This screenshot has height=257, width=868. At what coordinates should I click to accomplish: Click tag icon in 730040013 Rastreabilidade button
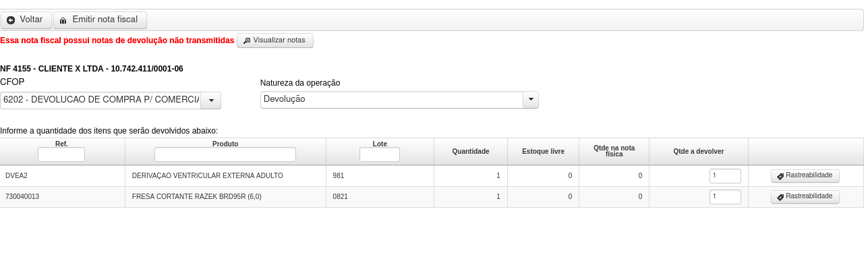click(x=780, y=198)
